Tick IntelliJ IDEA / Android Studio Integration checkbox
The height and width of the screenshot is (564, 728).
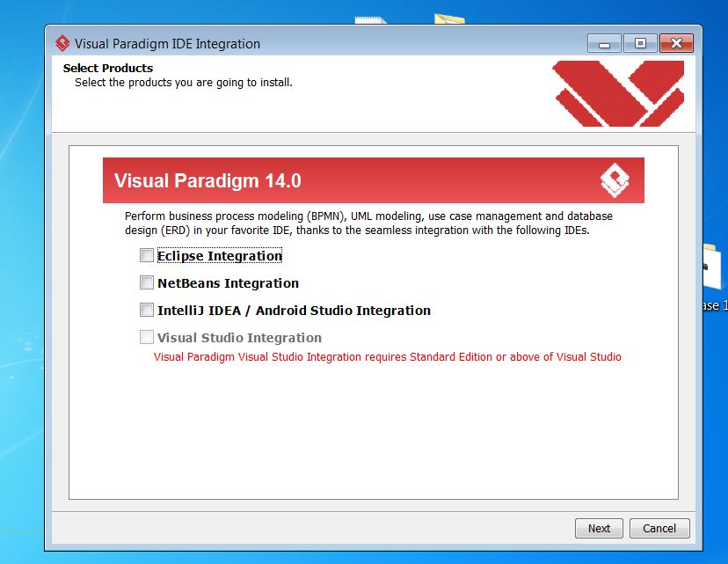[147, 310]
